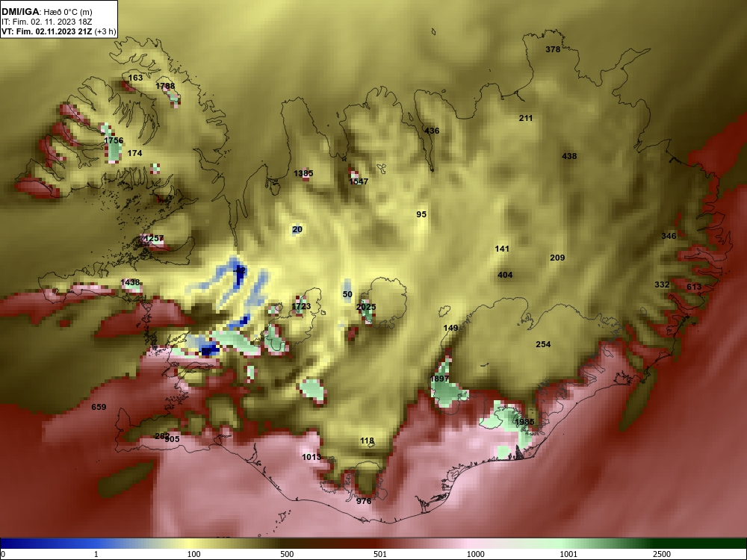
Task: Click the 500 label on the legend
Action: tap(287, 554)
